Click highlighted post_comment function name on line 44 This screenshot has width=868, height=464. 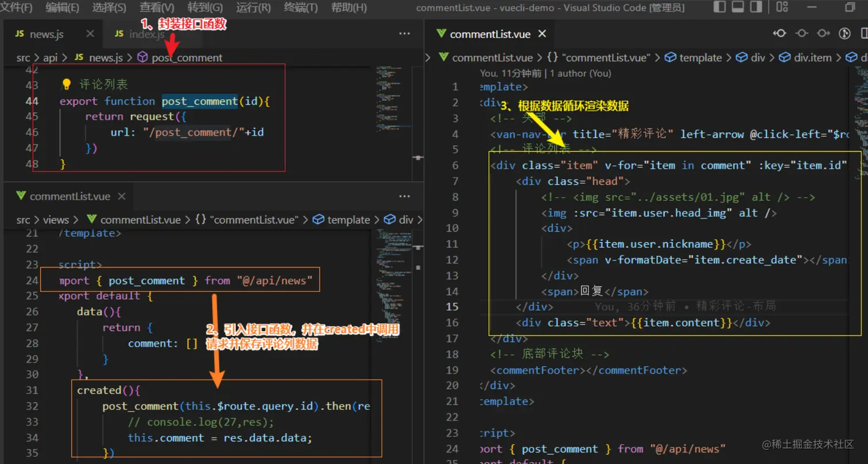pos(200,101)
